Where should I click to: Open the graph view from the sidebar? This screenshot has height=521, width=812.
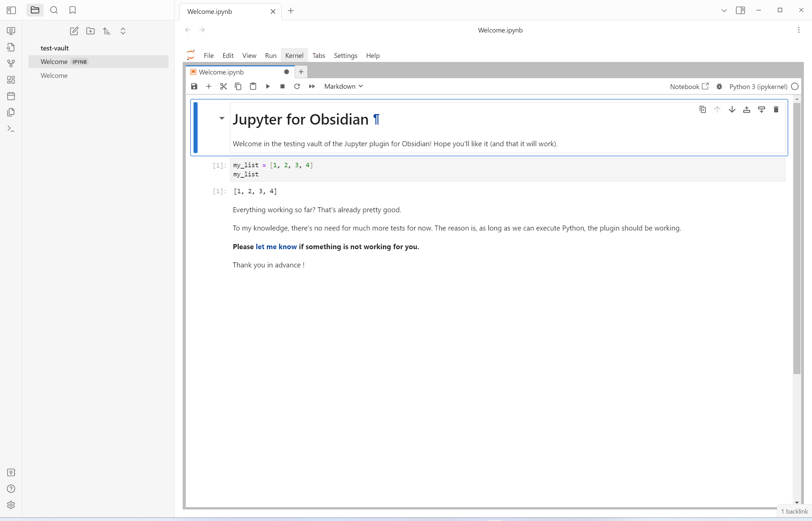(11, 63)
